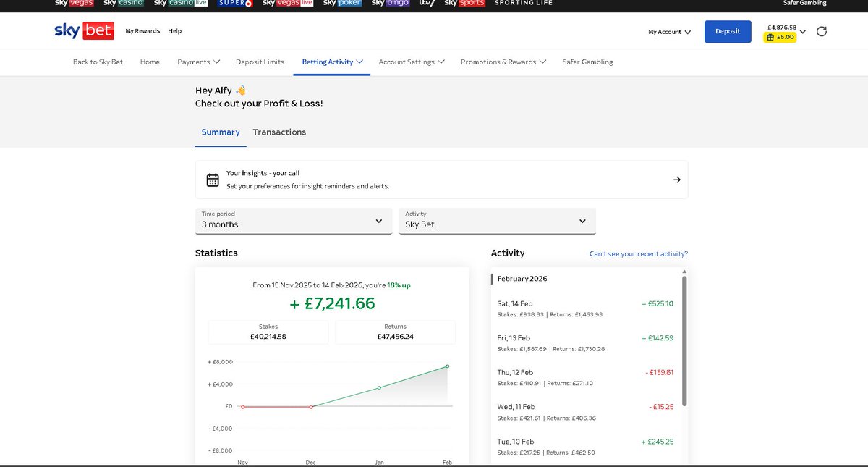Expand the Payments menu
The width and height of the screenshot is (868, 467).
[x=199, y=62]
